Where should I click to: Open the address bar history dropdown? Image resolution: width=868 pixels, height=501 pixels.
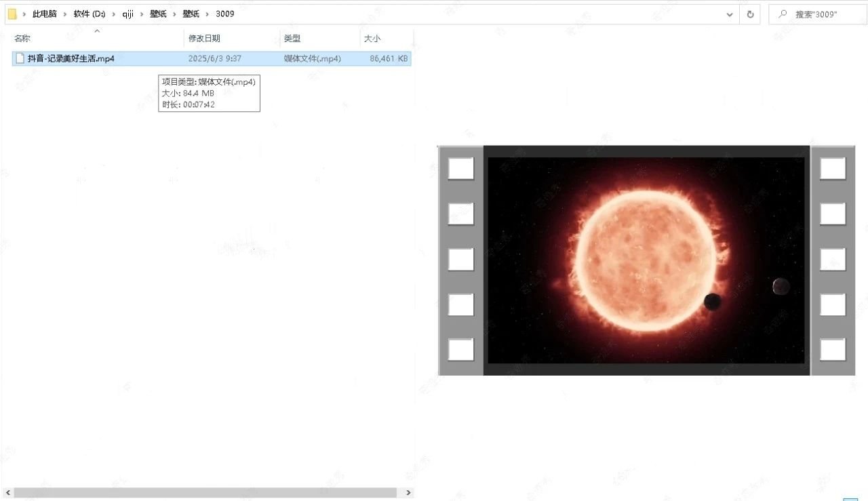[730, 14]
